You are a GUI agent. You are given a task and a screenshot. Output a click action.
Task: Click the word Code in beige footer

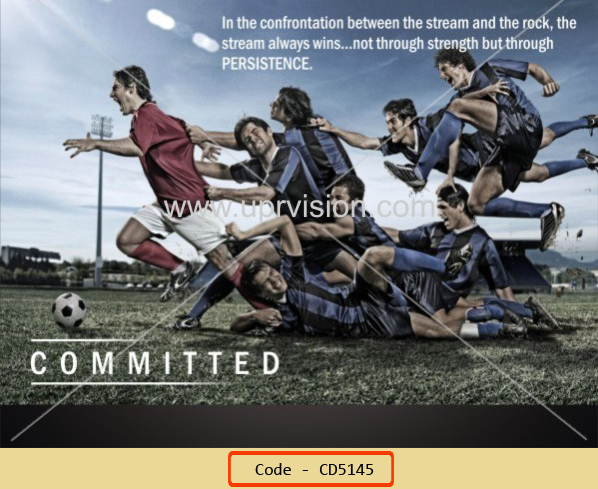point(273,469)
